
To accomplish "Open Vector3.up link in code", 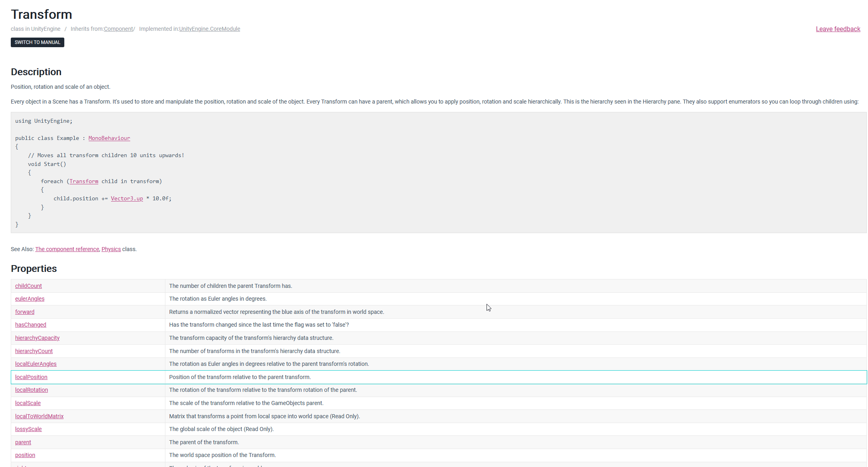I will 127,198.
